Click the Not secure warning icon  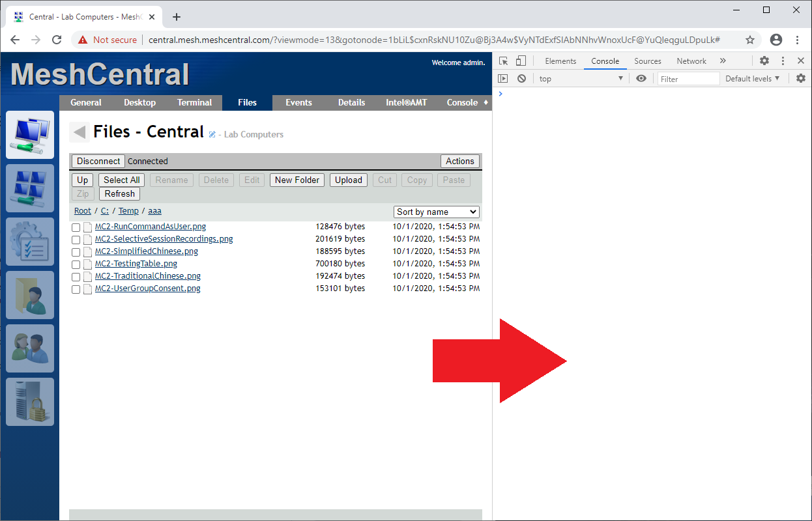pyautogui.click(x=83, y=40)
